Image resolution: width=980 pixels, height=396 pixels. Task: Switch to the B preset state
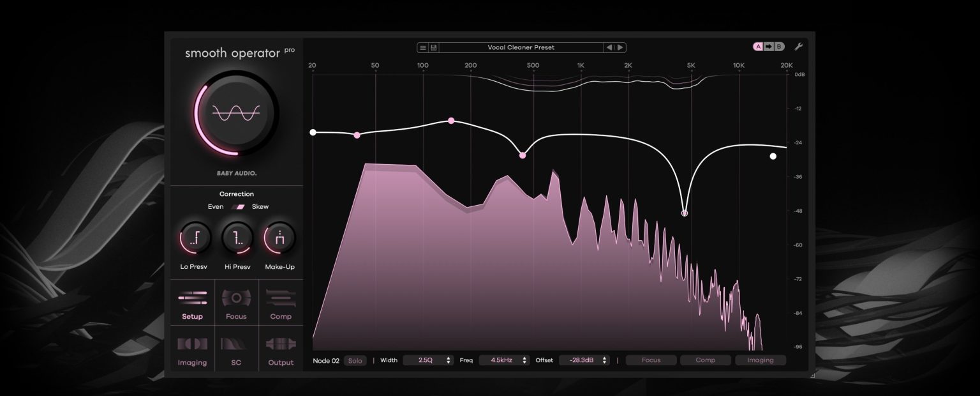(x=779, y=47)
